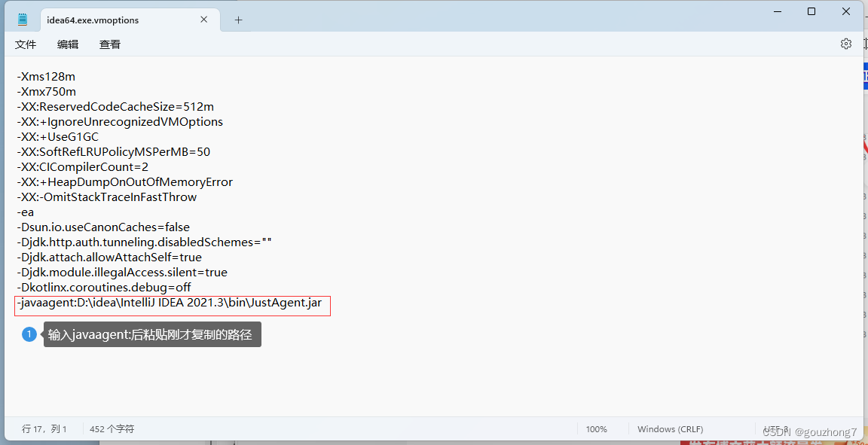
Task: Click the -XX:+UseG1GC line
Action: 57,137
